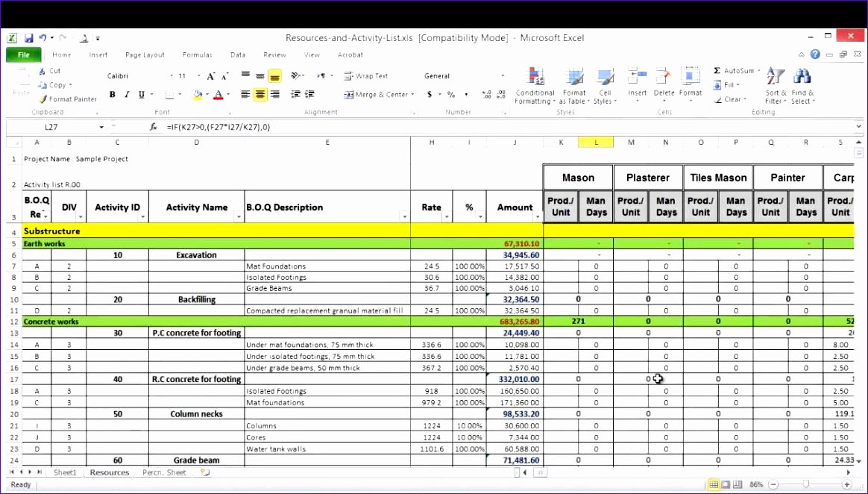Image resolution: width=868 pixels, height=494 pixels.
Task: Click the next sheet navigation arrow
Action: coord(30,472)
